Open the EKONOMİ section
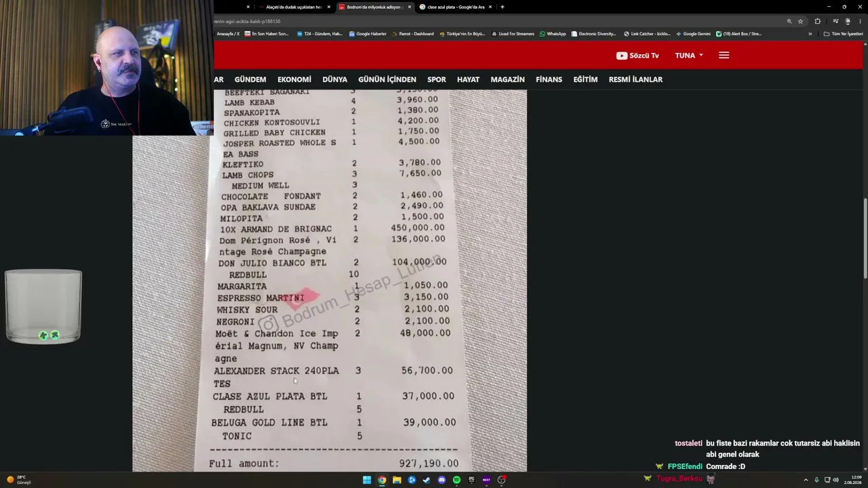 tap(294, 79)
